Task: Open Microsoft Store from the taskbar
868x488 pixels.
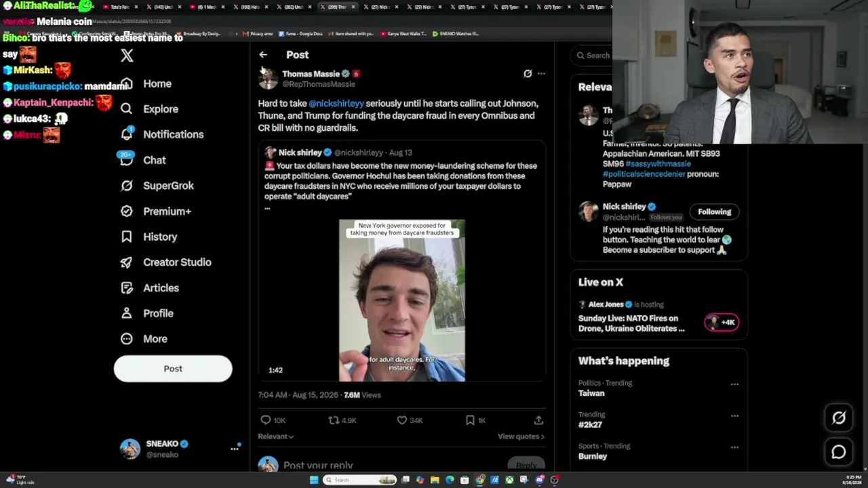Action: pyautogui.click(x=465, y=480)
